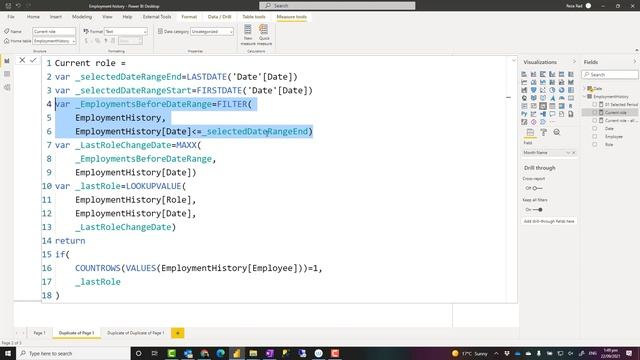The image size is (640, 360).
Task: Switch to Data view in left sidebar
Action: point(7,74)
